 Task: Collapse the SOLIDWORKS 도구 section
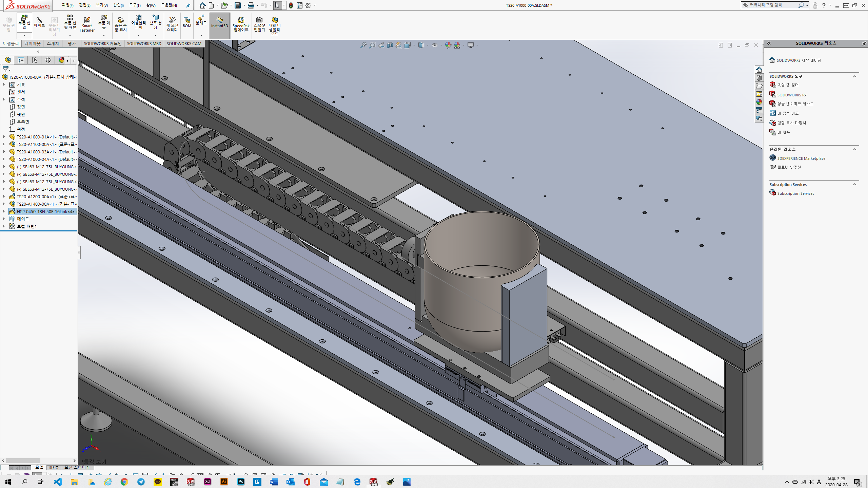coord(854,76)
